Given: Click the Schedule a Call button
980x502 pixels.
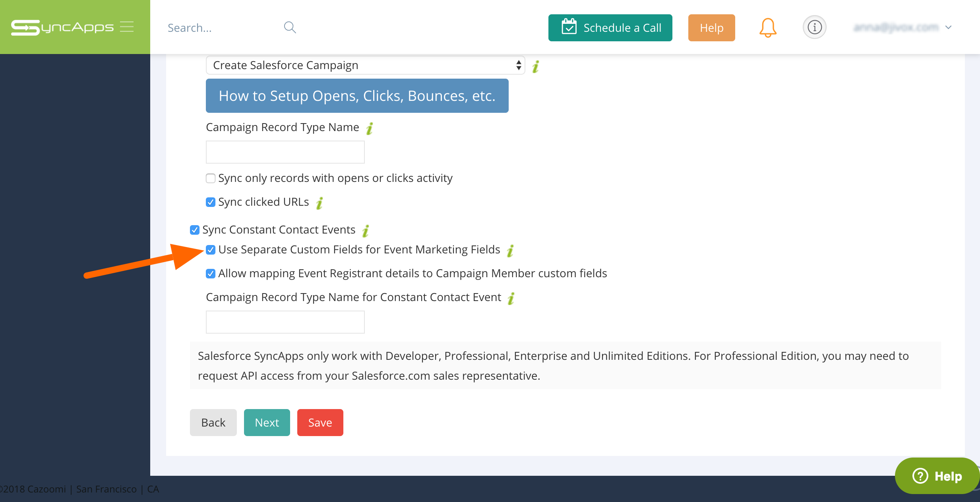Looking at the screenshot, I should tap(609, 27).
